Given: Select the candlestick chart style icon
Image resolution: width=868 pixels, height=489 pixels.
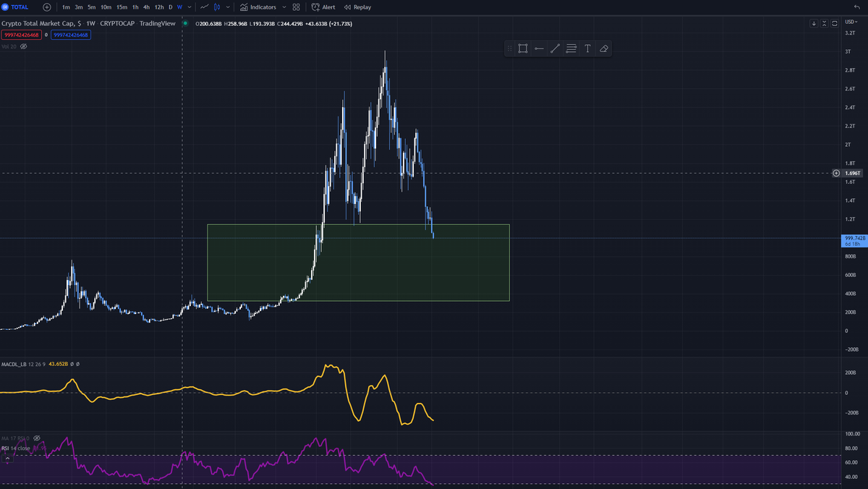Looking at the screenshot, I should 217,7.
